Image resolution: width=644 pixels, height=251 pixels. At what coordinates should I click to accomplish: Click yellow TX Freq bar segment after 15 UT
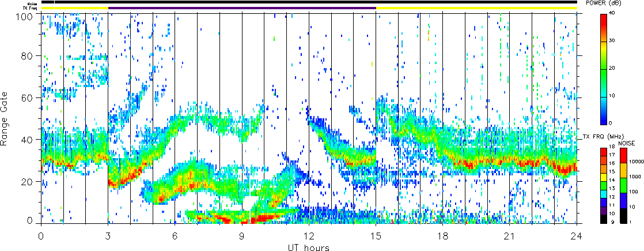(476, 8)
